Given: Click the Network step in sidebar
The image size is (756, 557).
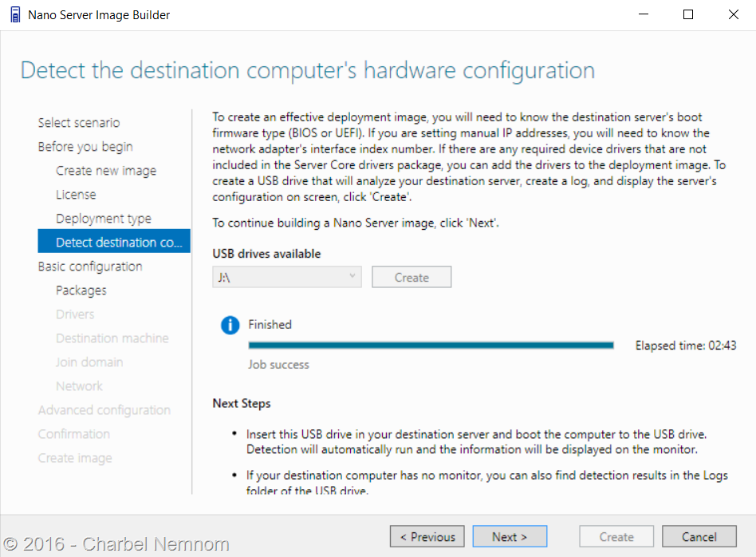Looking at the screenshot, I should [80, 386].
